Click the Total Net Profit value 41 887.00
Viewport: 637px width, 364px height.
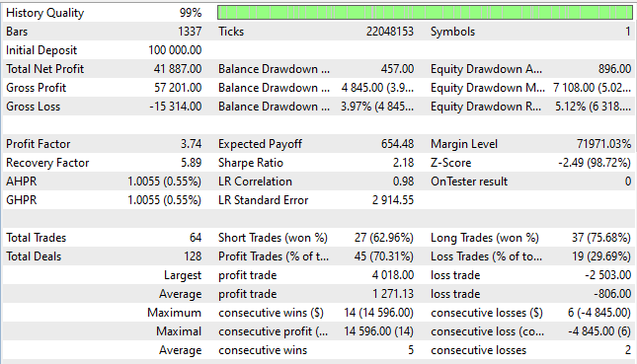[x=178, y=69]
